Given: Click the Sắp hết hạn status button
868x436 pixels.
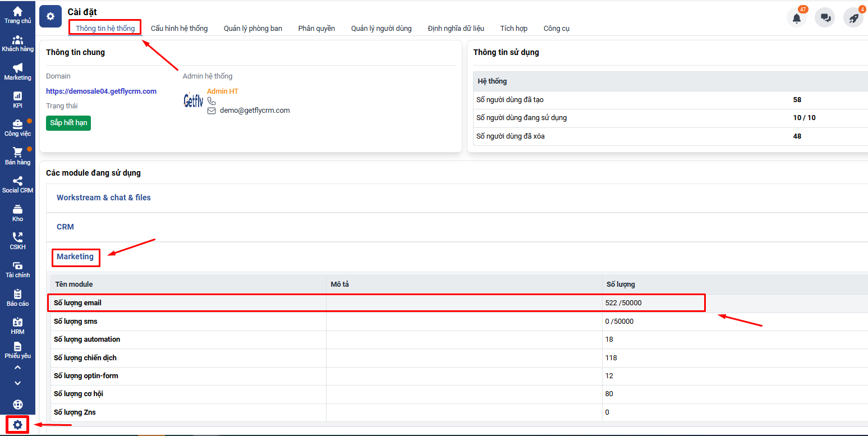Looking at the screenshot, I should tap(68, 123).
